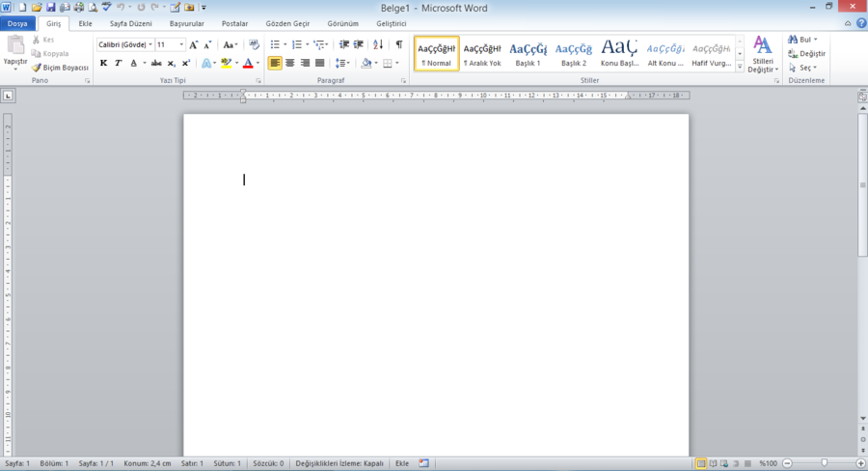
Task: Click the macro recording icon in status bar
Action: (x=424, y=463)
